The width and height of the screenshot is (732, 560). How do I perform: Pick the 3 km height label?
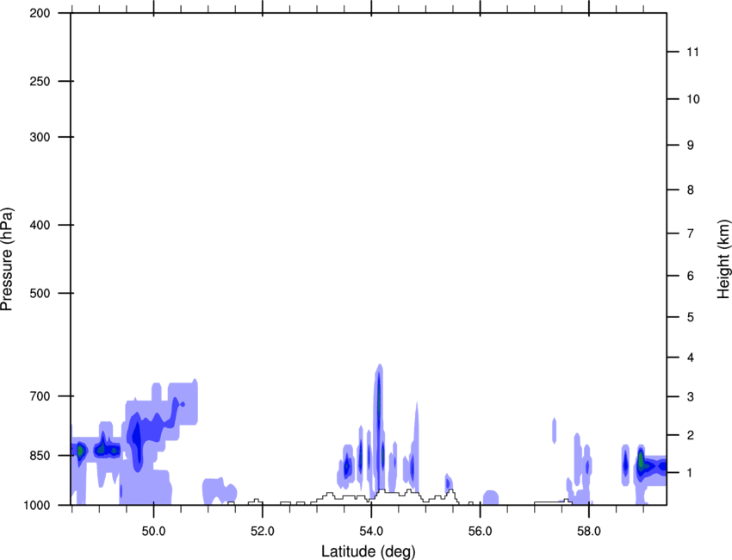point(691,397)
